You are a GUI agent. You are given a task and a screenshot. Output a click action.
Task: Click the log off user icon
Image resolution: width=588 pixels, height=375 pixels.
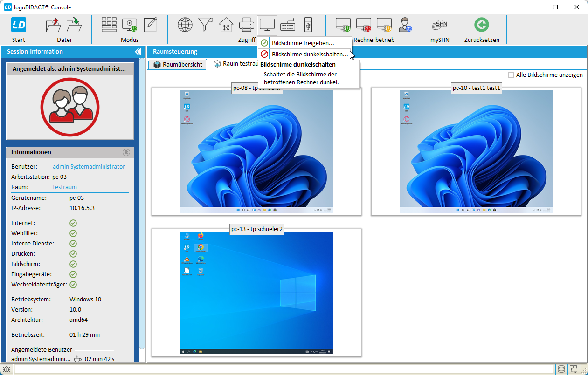tap(405, 25)
